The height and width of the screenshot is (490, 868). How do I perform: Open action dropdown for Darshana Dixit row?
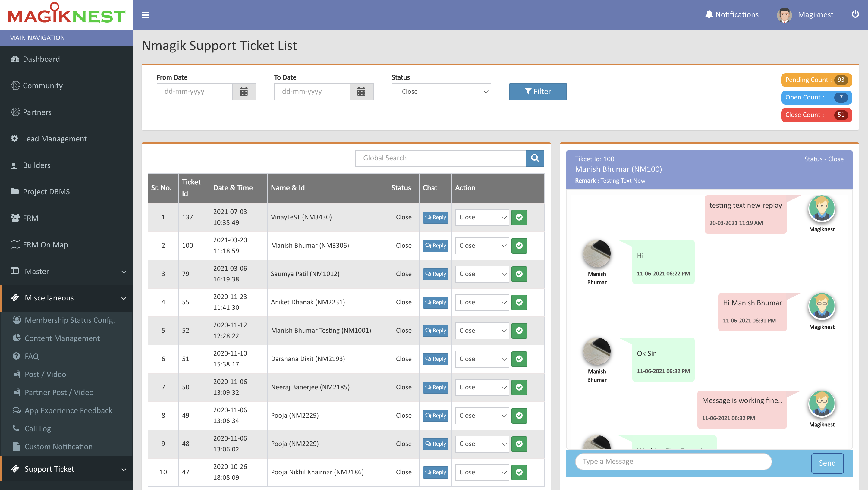(482, 359)
